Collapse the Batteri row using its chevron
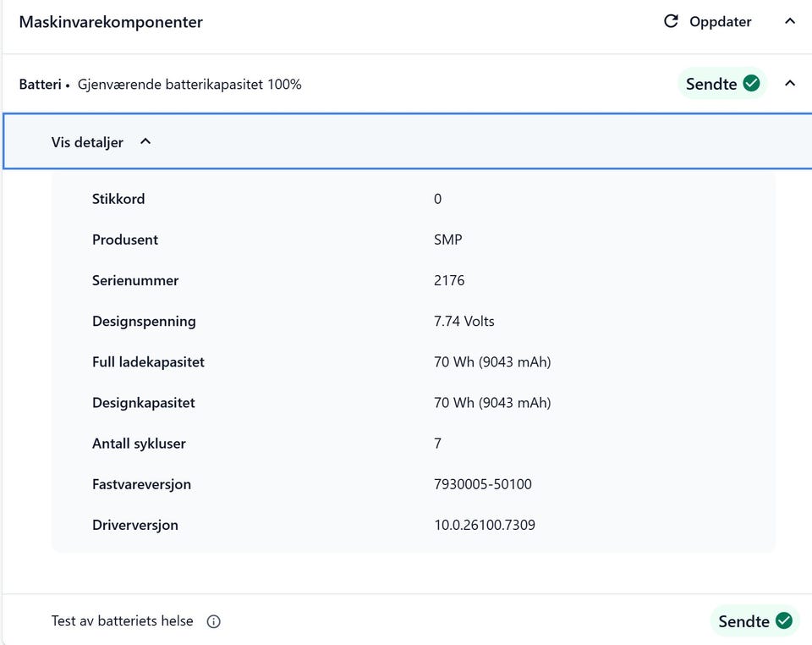Screen dimensions: 812x645 tap(790, 83)
